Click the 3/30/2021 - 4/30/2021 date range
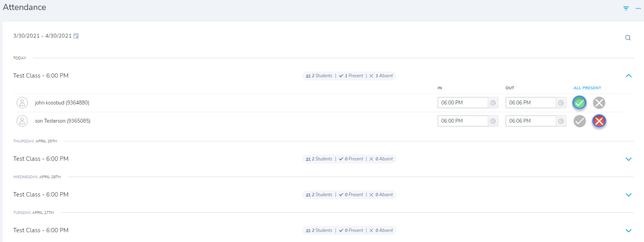 pyautogui.click(x=42, y=36)
